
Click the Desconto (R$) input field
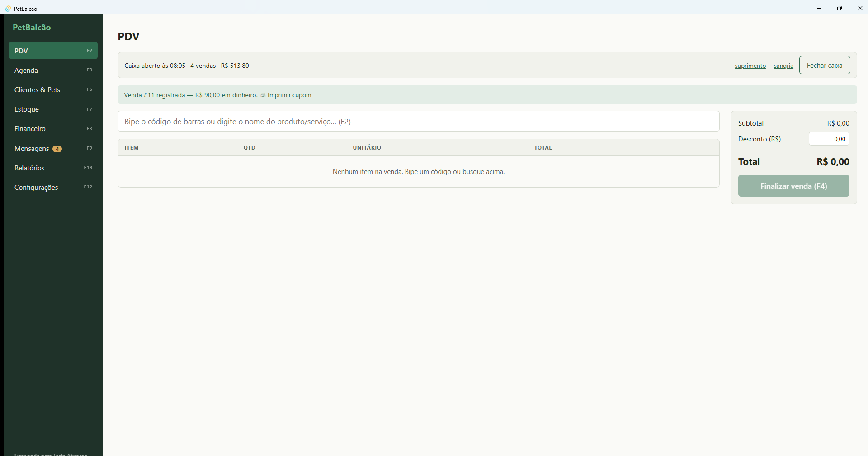(829, 139)
